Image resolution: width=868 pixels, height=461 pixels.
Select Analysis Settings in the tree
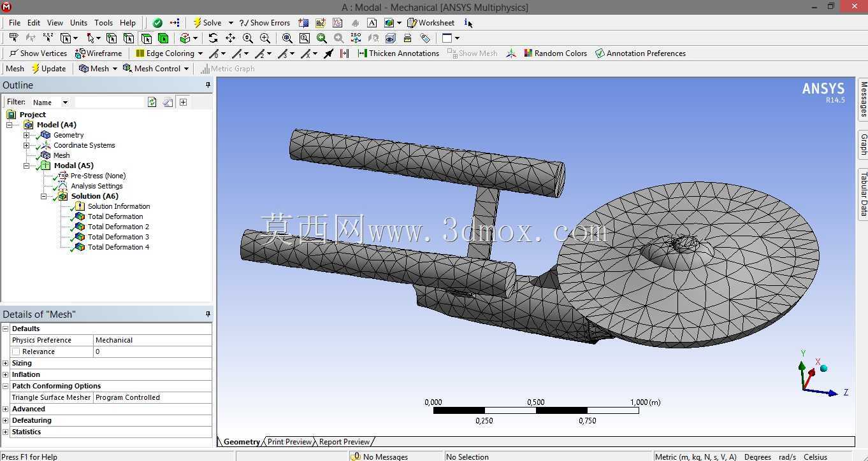96,186
